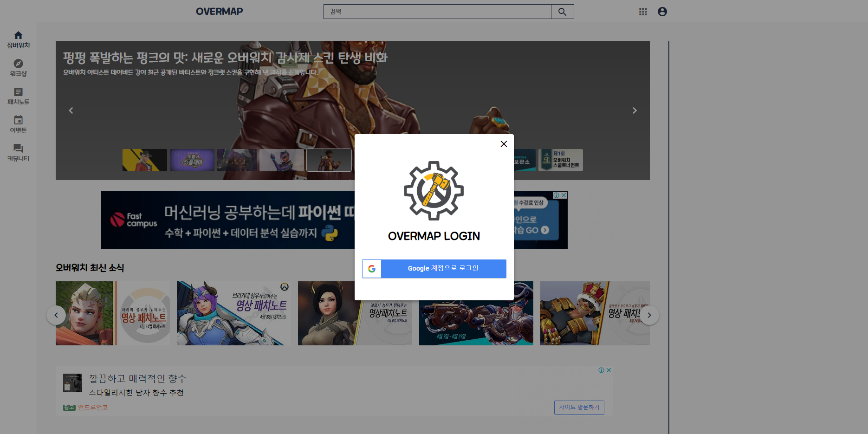Click the perfume ad thumbnail image
The height and width of the screenshot is (434, 868).
[x=72, y=383]
